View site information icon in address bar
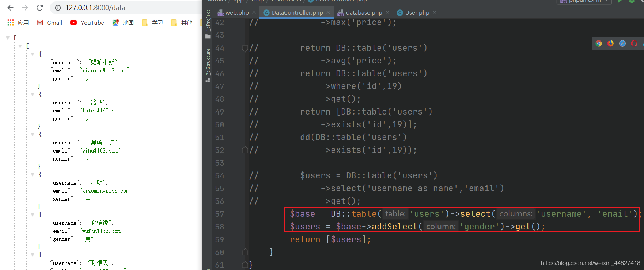This screenshot has width=644, height=270. [58, 8]
